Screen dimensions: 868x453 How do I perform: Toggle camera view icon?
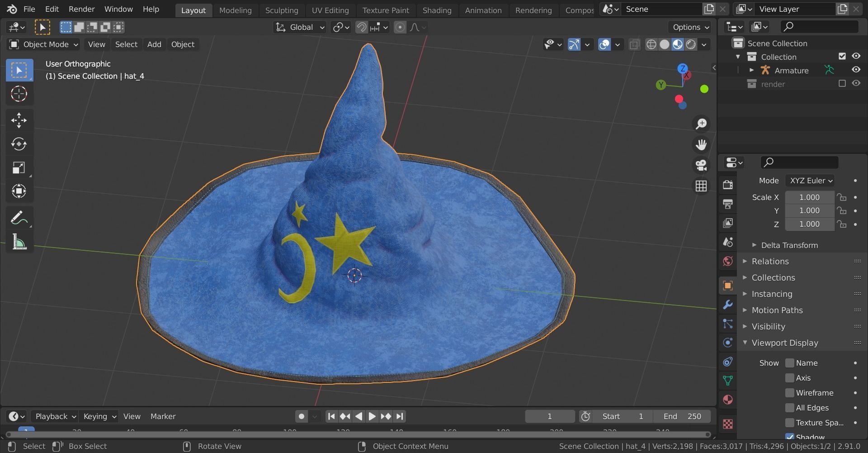(x=701, y=165)
